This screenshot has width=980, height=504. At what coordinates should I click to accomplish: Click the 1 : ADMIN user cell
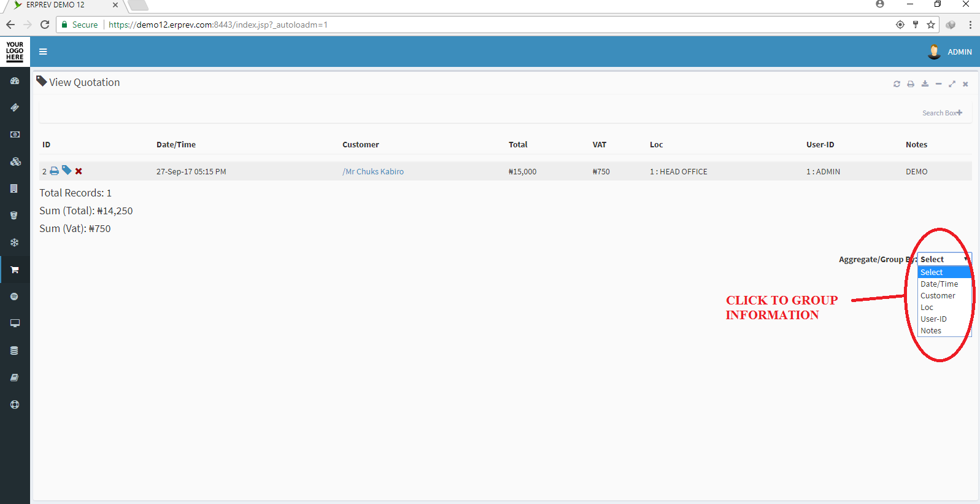click(824, 172)
